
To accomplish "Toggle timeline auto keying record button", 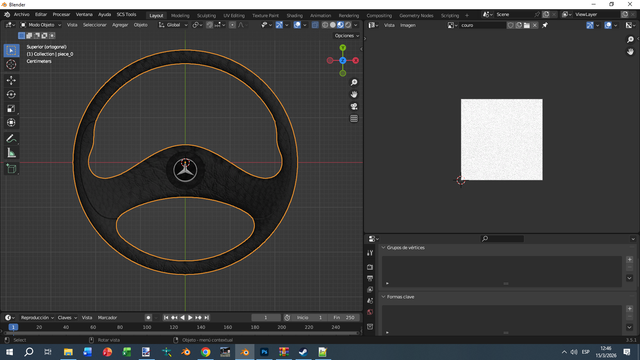I will (x=148, y=318).
